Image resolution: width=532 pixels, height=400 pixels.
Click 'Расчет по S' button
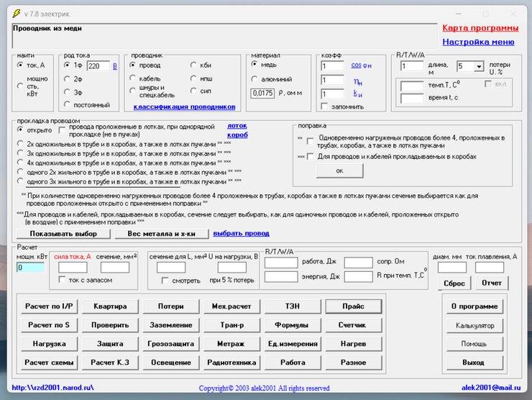click(49, 325)
